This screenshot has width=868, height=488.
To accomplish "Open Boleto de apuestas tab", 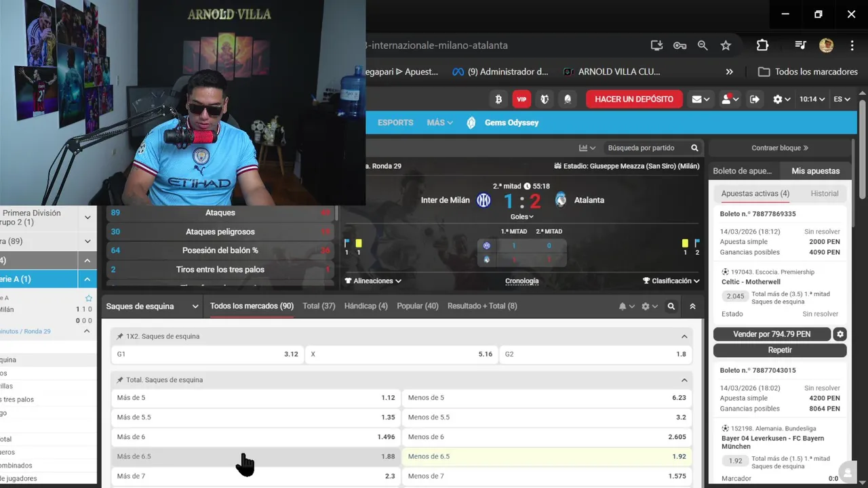I will click(743, 171).
